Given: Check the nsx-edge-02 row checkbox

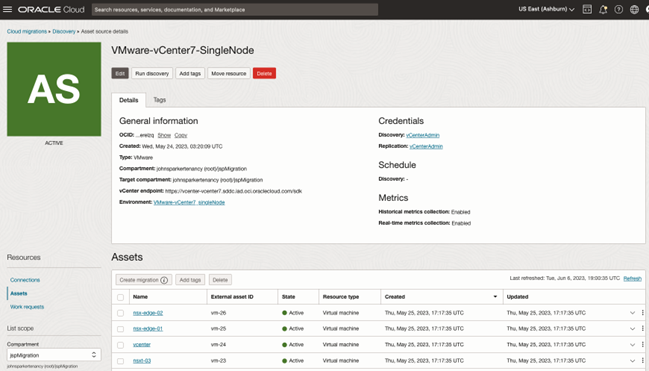Looking at the screenshot, I should [x=120, y=313].
